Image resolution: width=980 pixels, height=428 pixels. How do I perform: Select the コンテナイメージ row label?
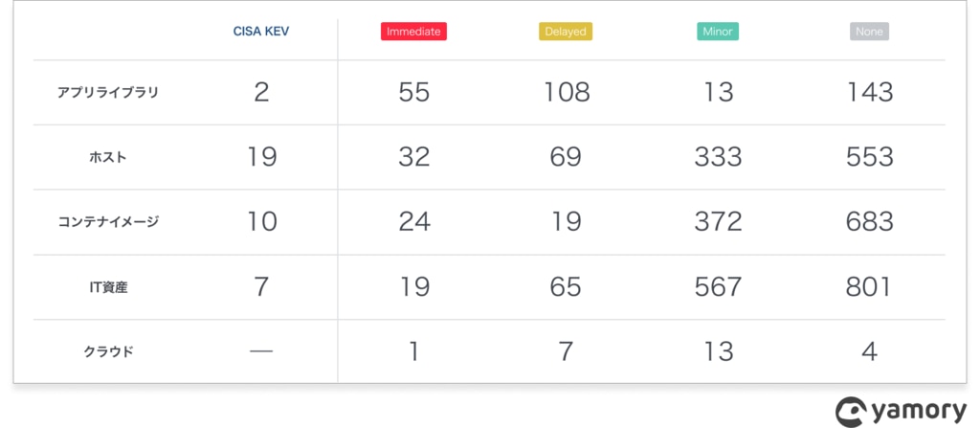coord(108,222)
